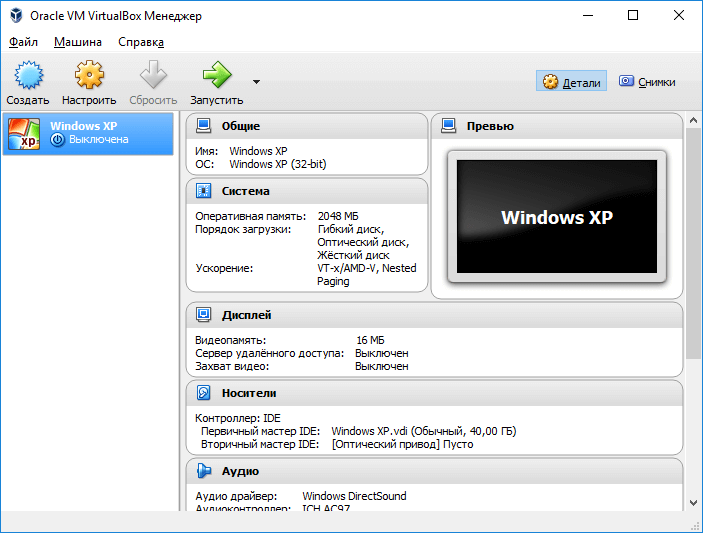Screen dimensions: 703x533
Task: Click the 'Windows DirectSound' audio driver value
Action: click(x=354, y=496)
